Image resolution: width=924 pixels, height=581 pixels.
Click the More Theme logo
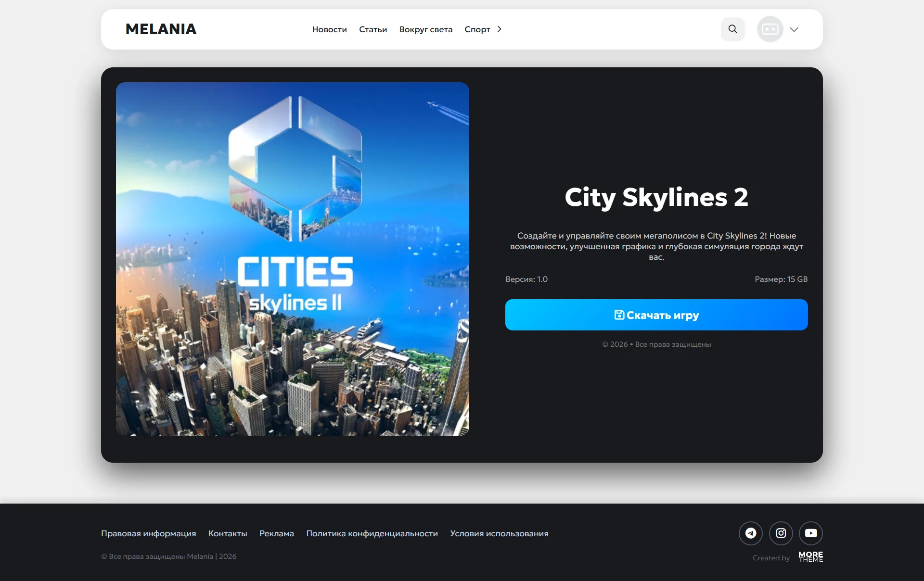pos(810,557)
